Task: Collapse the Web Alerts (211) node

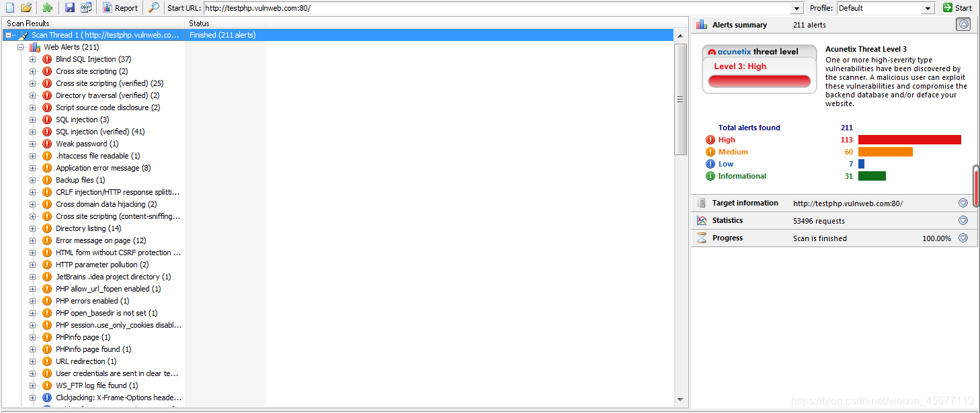Action: click(21, 47)
